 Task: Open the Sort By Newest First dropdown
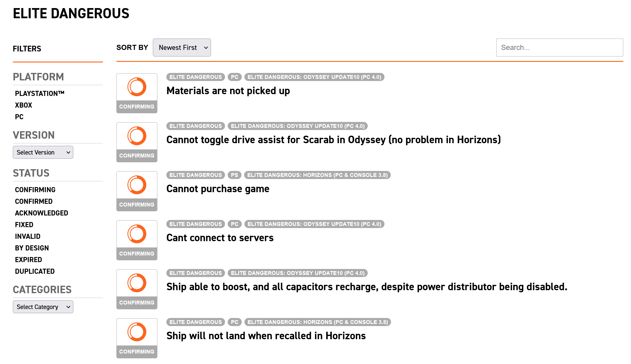tap(182, 48)
